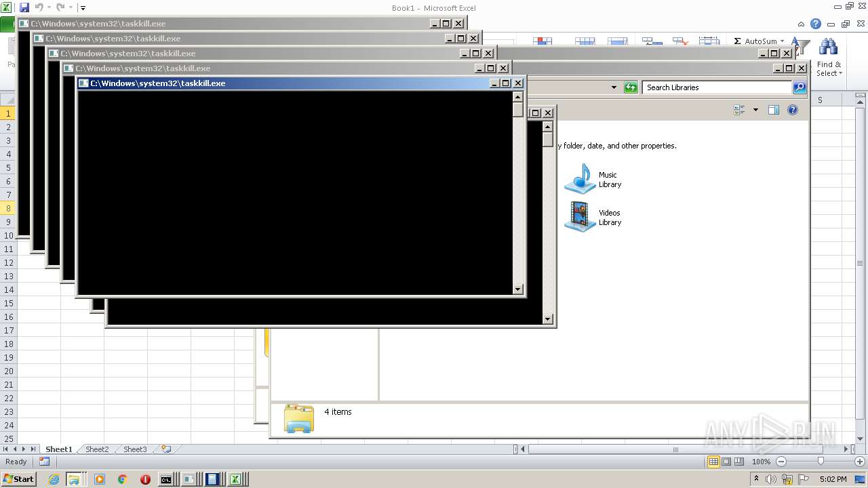The image size is (868, 488).
Task: Click front taskkill window title bar system icon
Action: 84,83
